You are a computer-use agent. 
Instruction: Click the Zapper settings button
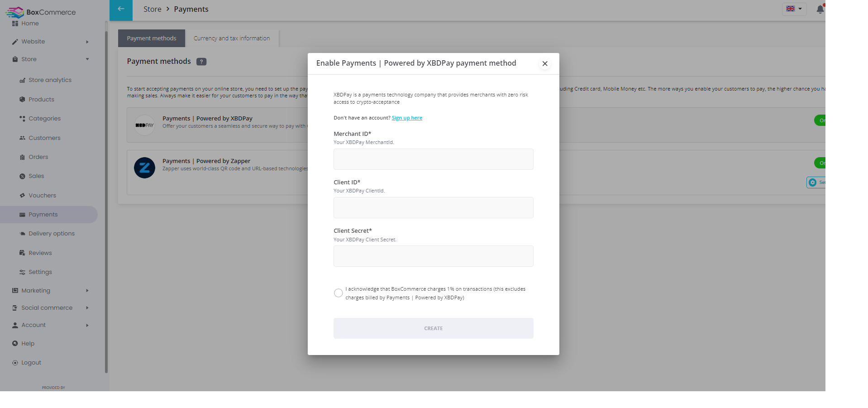[816, 182]
